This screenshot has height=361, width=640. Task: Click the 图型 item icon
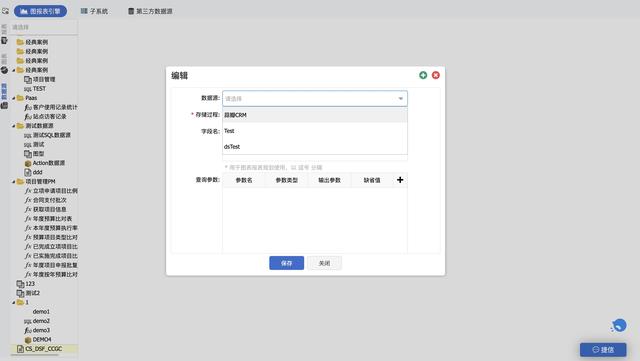28,154
